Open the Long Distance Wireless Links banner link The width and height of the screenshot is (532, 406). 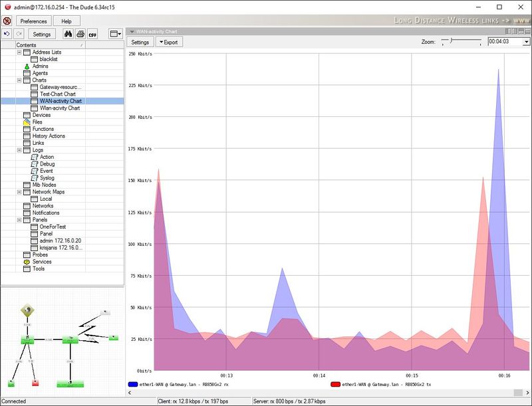(462, 21)
